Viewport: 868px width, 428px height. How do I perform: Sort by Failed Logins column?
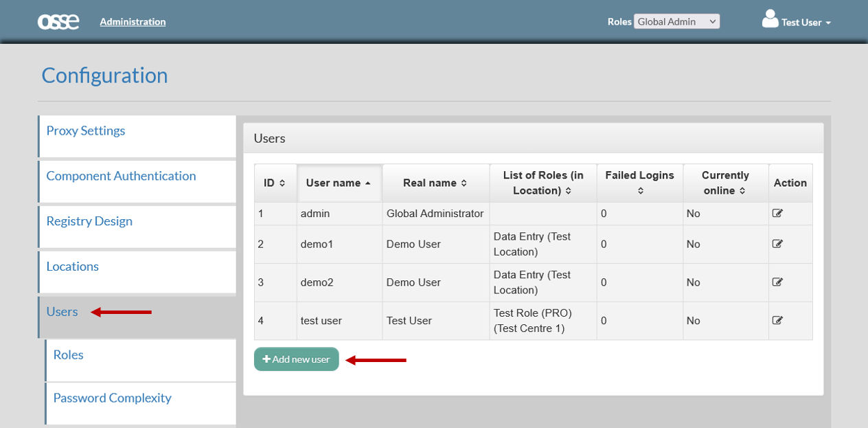coord(639,183)
